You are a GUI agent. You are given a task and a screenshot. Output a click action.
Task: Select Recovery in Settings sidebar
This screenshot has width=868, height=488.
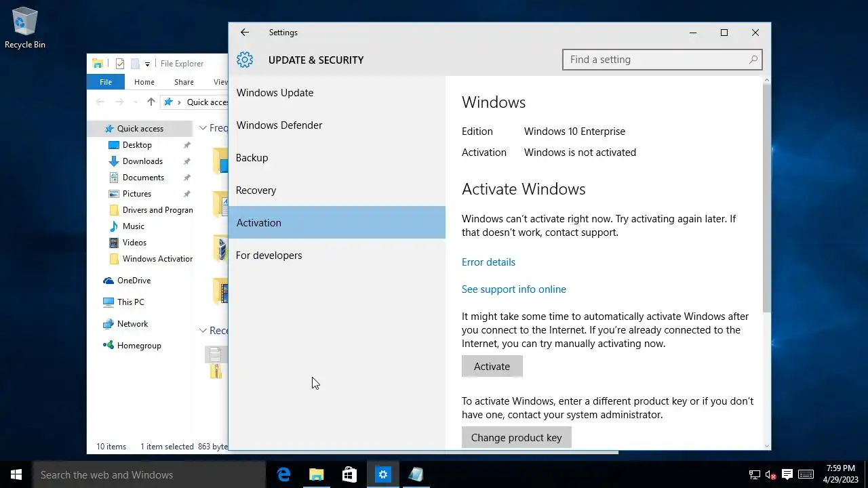pos(337,190)
